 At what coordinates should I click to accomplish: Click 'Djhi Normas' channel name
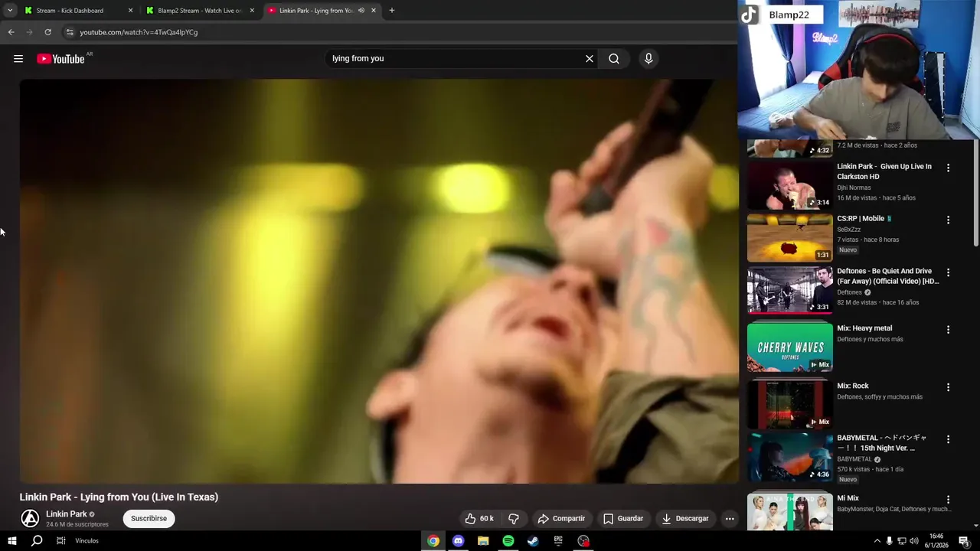click(x=854, y=187)
